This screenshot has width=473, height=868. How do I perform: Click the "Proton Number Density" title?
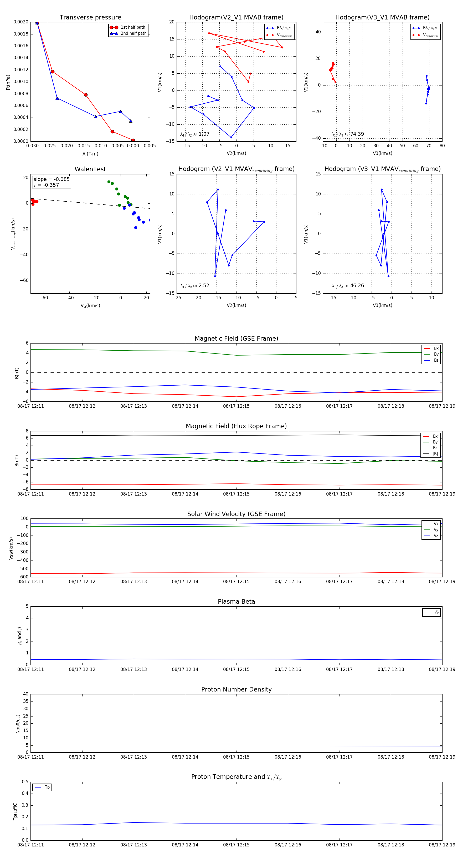[x=236, y=689]
